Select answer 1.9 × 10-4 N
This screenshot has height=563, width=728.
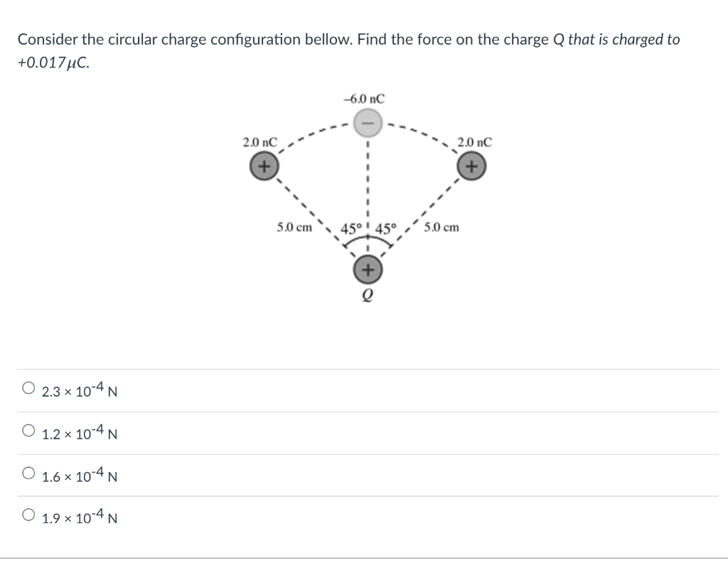pos(26,514)
